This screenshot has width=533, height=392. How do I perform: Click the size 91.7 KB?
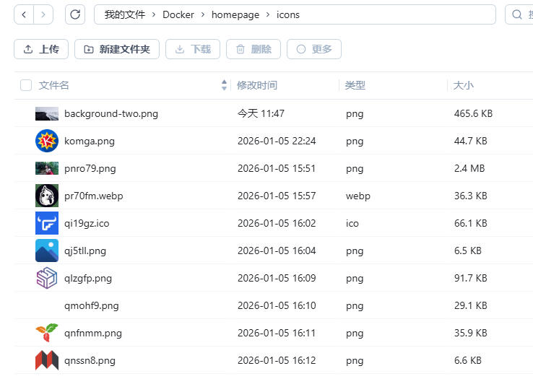pos(470,279)
